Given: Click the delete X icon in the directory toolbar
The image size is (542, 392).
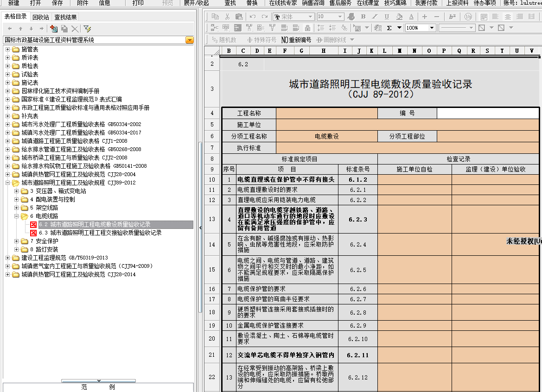Looking at the screenshot, I should (x=75, y=29).
